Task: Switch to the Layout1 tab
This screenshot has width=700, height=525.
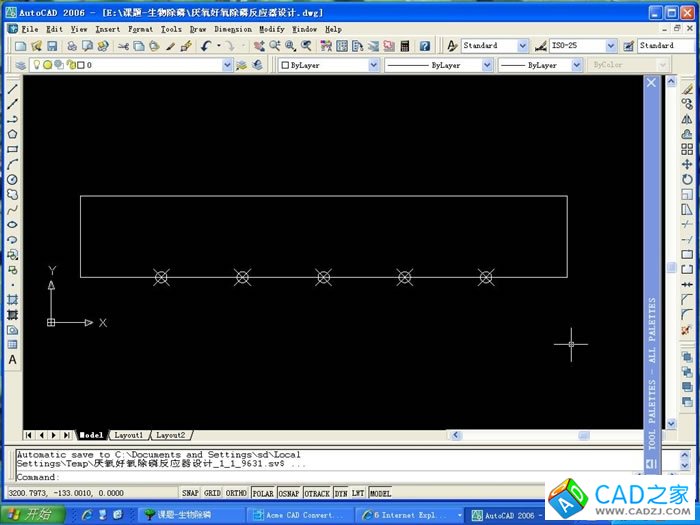Action: pos(127,435)
